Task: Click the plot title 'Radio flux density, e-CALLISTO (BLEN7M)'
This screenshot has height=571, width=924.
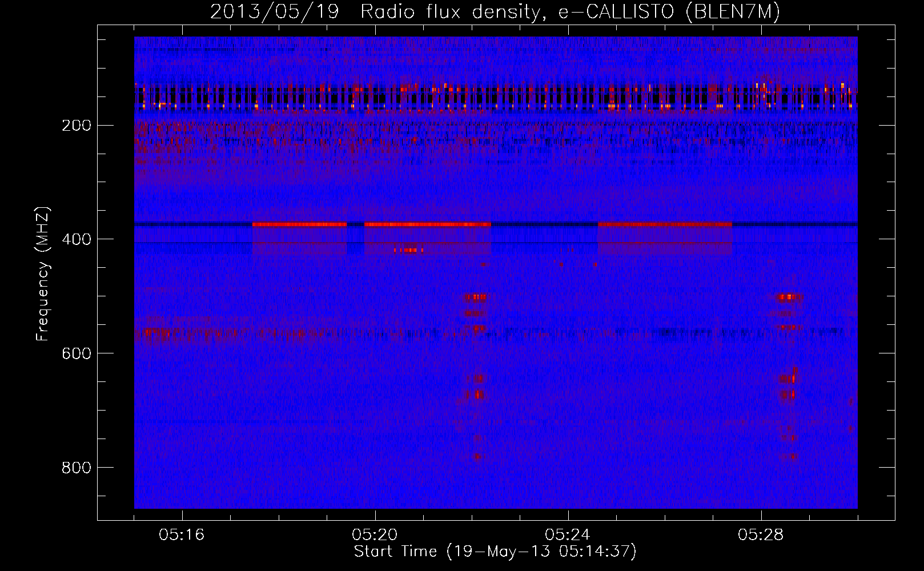Action: [570, 12]
